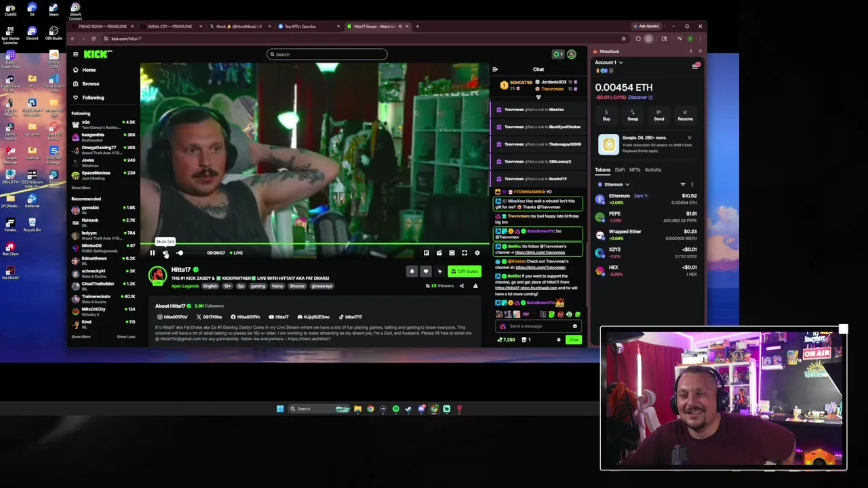
Task: Toggle follow heart for Hitta17
Action: (426, 271)
